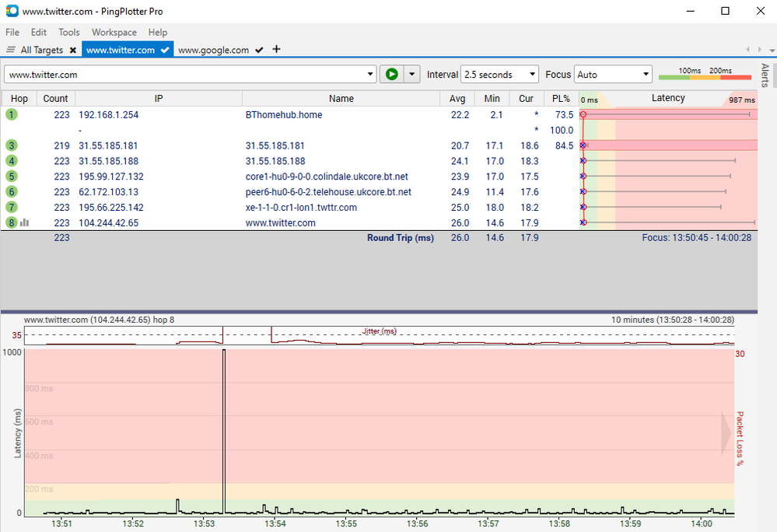Screen dimensions: 777x532
Task: Click the IP column header
Action: (x=159, y=99)
